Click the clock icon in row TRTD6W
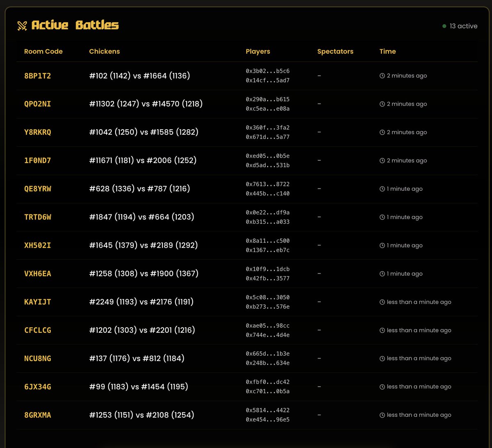492x448 pixels. tap(382, 217)
